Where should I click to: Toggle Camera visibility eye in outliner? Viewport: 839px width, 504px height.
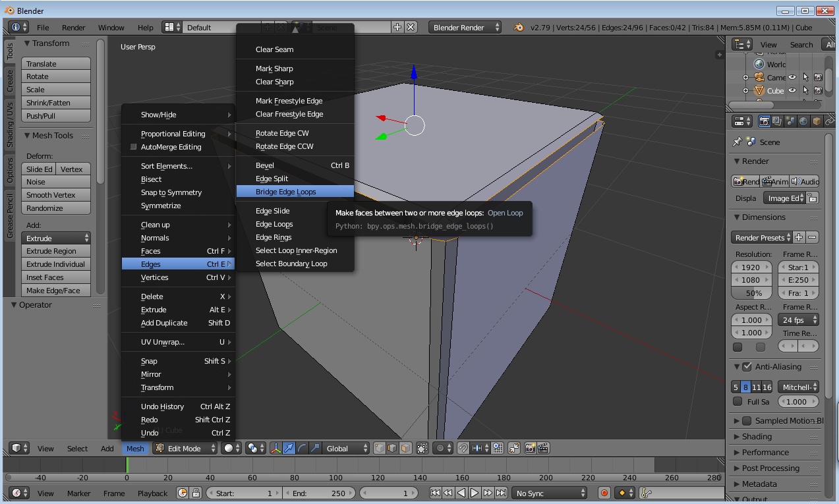pos(792,77)
